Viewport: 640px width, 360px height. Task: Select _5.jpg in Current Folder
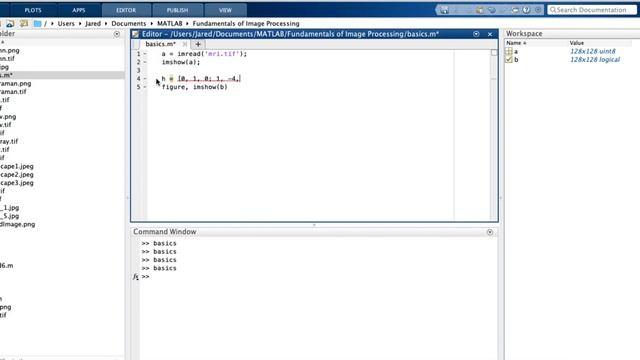point(9,216)
